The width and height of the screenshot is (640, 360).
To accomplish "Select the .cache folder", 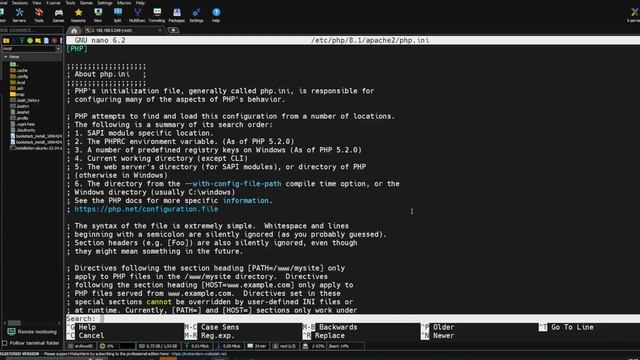I will 19,70.
